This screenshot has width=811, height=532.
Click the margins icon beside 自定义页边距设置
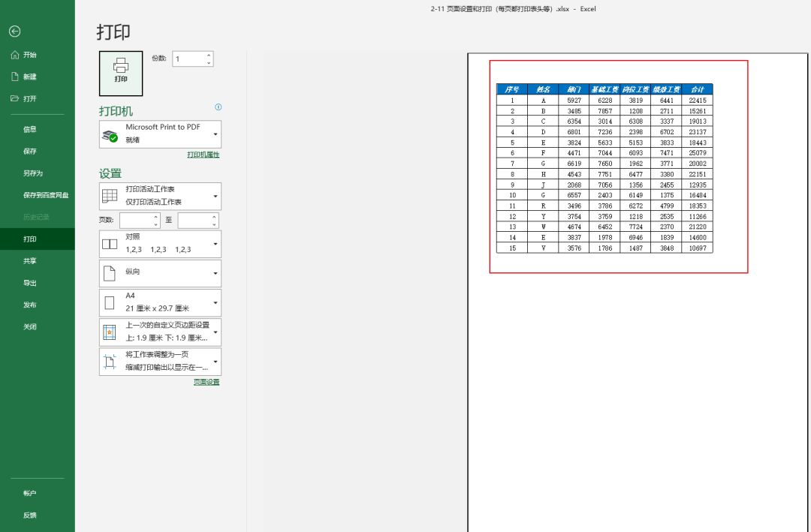[110, 332]
